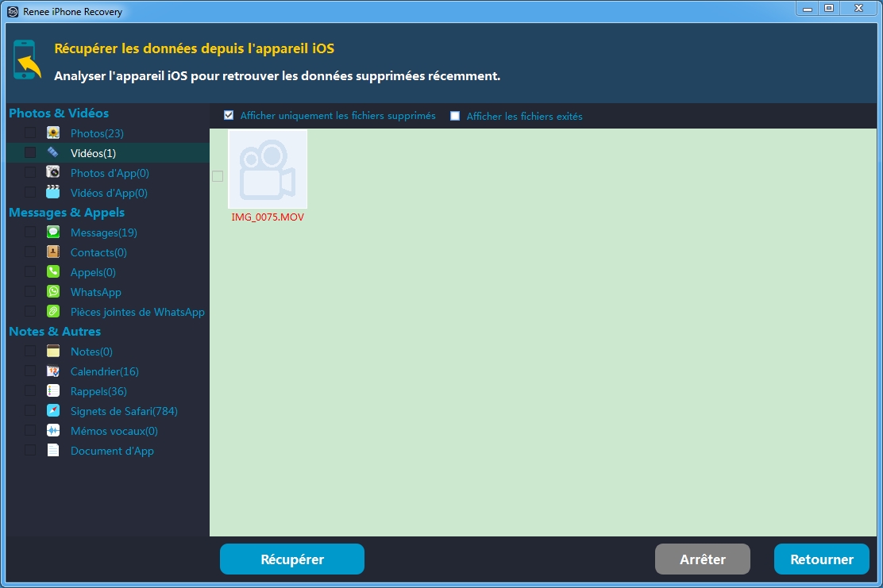This screenshot has height=588, width=883.
Task: Click the Contacts address book icon
Action: point(53,252)
